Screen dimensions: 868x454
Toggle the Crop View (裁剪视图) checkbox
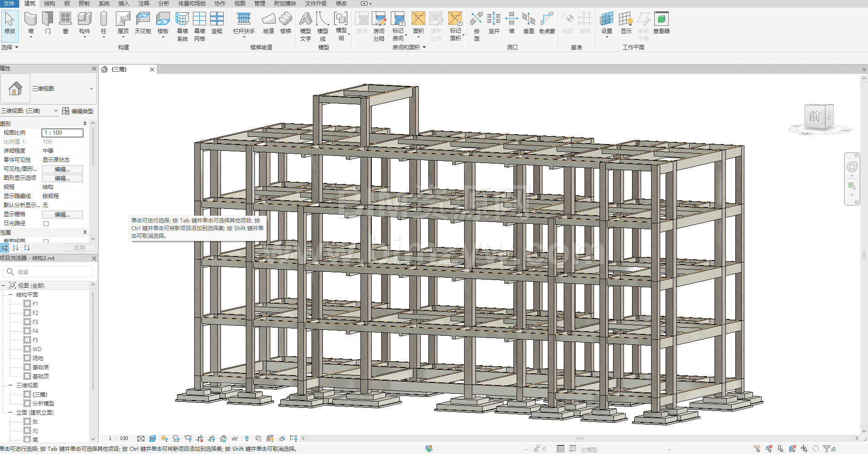pyautogui.click(x=46, y=241)
